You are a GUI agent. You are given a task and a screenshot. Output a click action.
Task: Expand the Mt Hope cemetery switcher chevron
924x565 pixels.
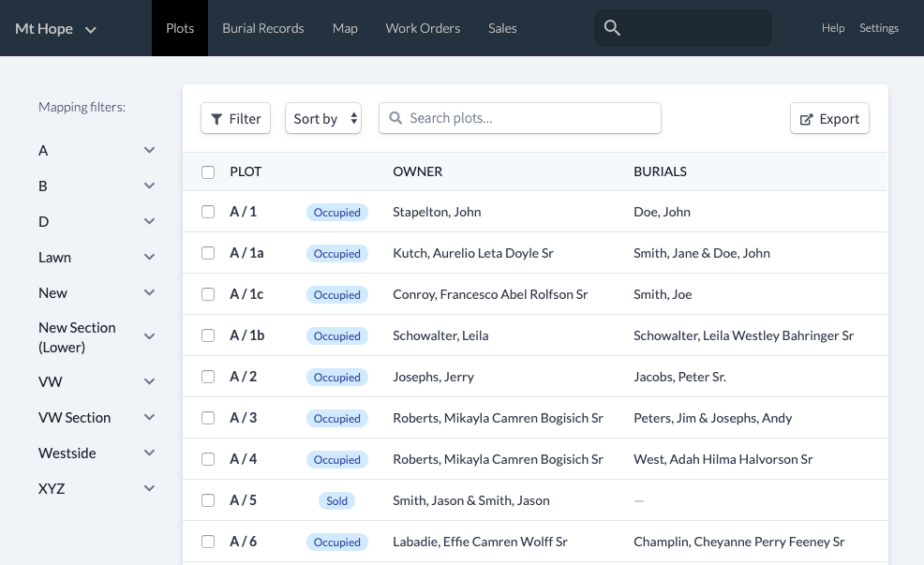coord(90,29)
